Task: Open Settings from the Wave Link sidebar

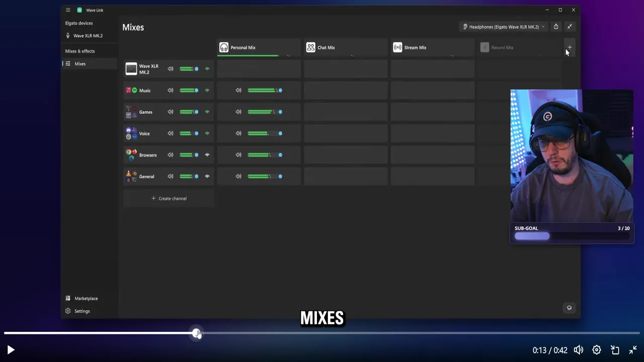Action: [90, 311]
